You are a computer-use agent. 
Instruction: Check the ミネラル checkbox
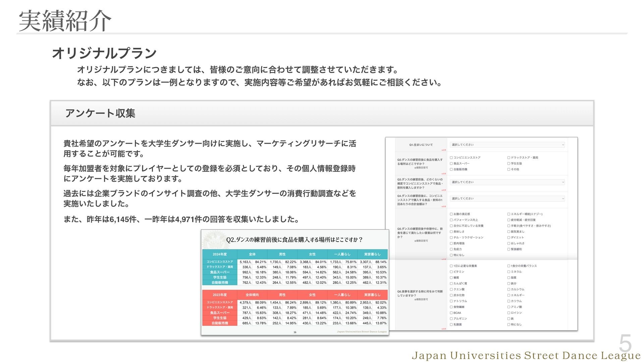509,272
